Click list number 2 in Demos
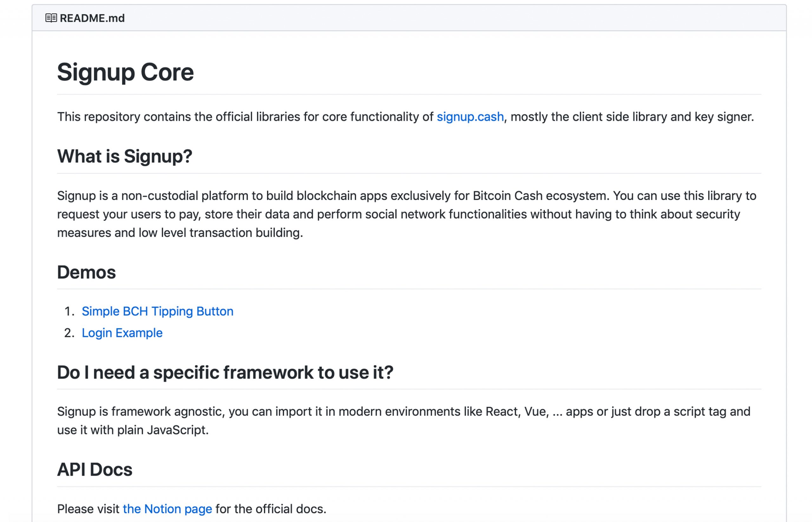Image resolution: width=812 pixels, height=522 pixels. click(69, 333)
